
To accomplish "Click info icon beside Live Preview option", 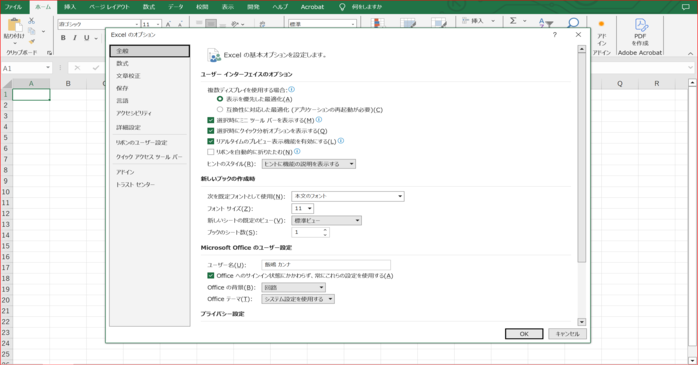I will pos(341,141).
